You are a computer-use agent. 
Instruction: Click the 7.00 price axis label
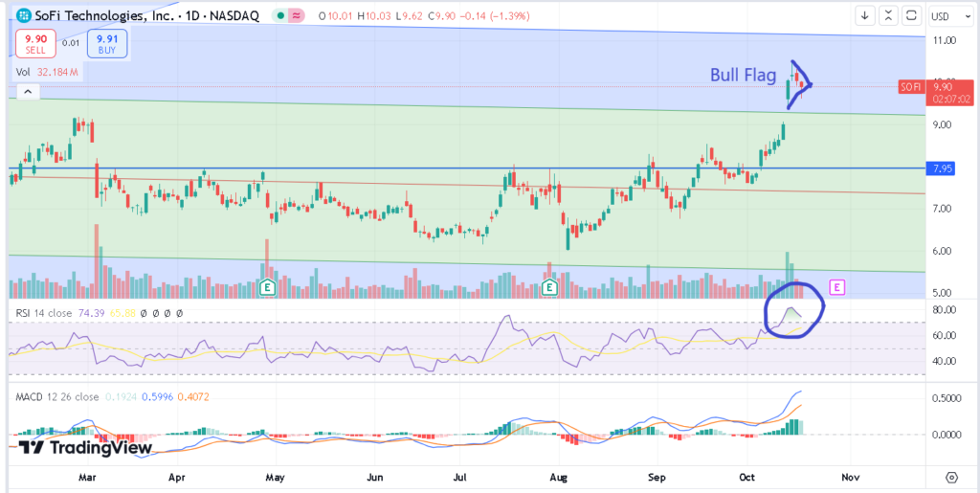[x=945, y=209]
